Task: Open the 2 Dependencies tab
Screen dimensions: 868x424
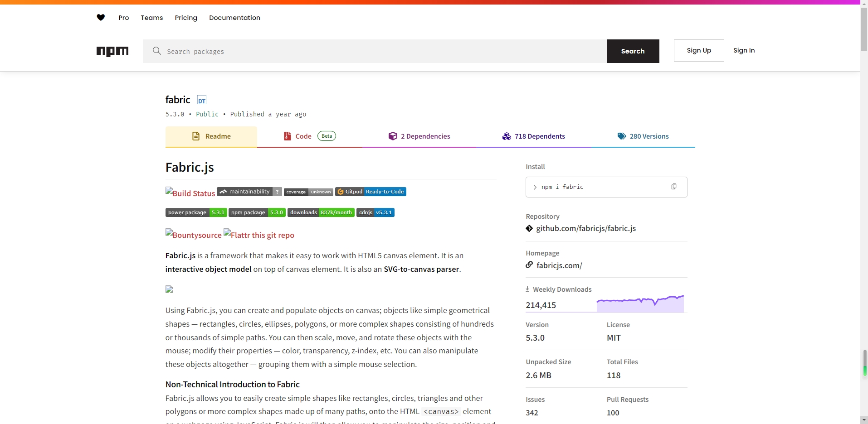Action: (x=419, y=136)
